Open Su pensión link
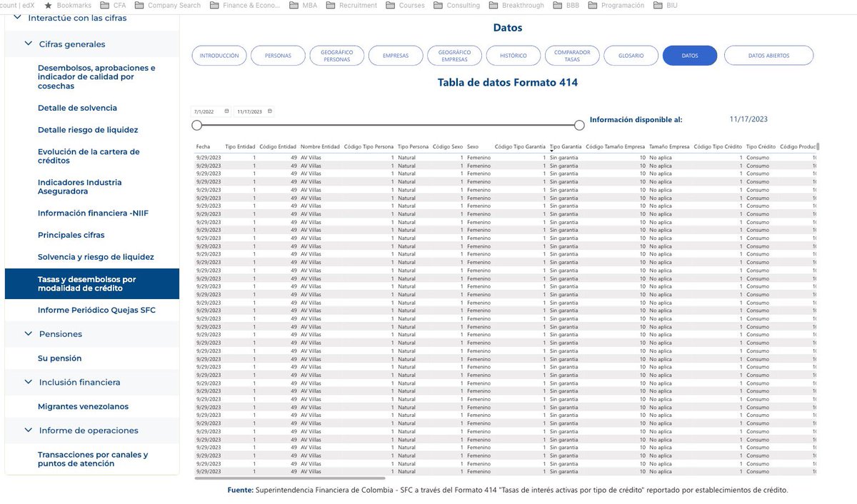Screen dimensions: 857x504 click(x=60, y=358)
